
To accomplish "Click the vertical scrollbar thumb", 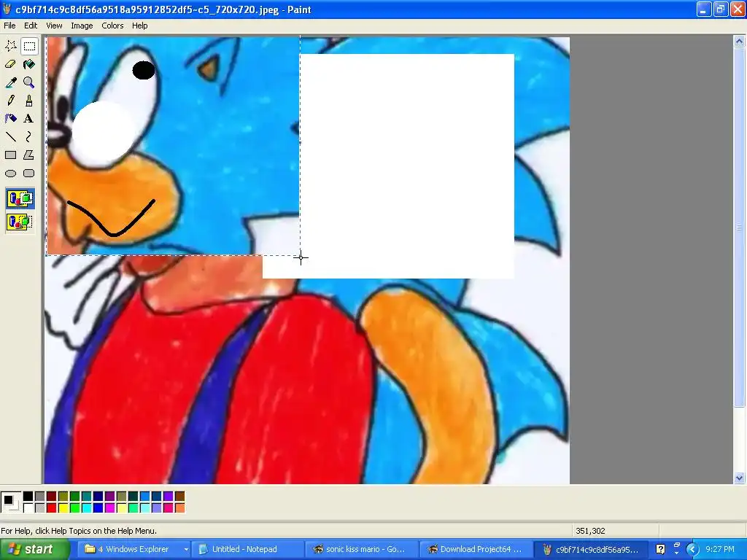I will (x=739, y=227).
